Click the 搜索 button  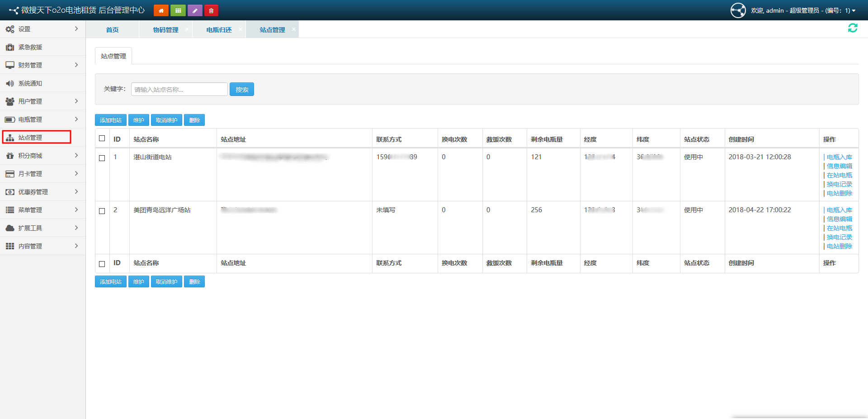242,90
